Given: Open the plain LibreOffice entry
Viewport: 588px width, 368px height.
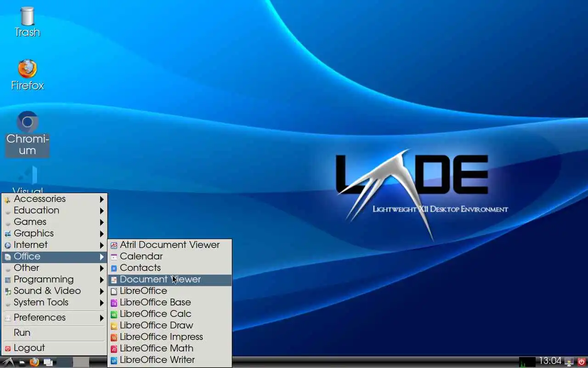Looking at the screenshot, I should tap(170, 291).
